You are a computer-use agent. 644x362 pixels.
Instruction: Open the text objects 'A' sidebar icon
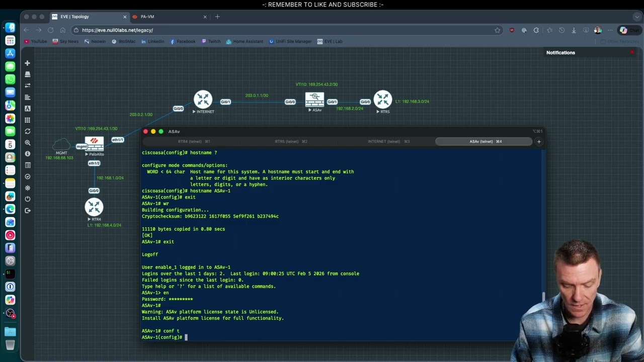coord(28,109)
